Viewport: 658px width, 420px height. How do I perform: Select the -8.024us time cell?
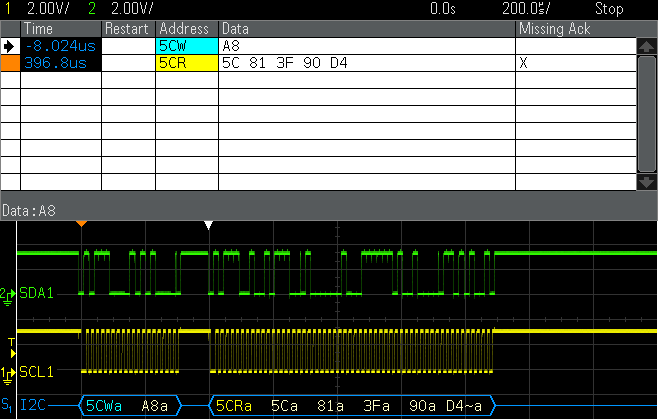[x=61, y=46]
